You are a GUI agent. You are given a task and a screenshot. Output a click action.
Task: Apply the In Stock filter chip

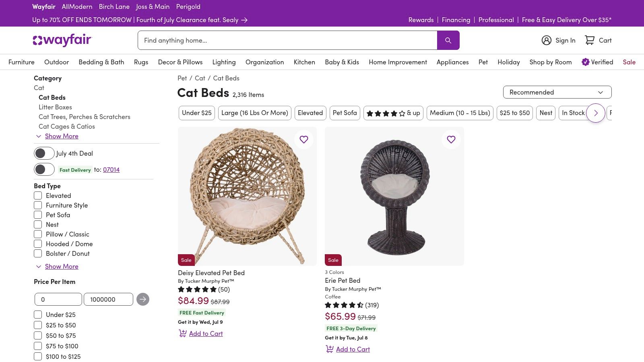(573, 113)
